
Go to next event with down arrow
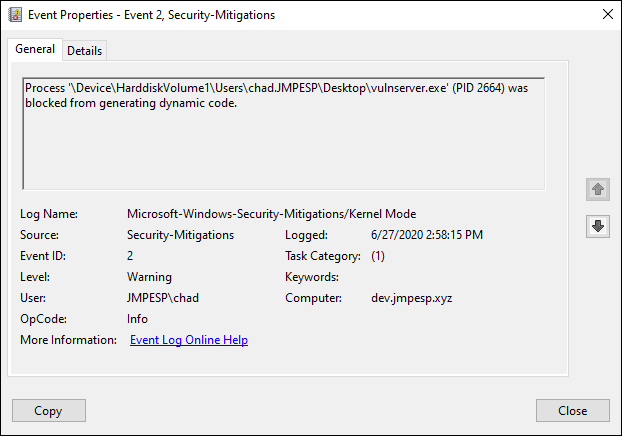click(598, 227)
